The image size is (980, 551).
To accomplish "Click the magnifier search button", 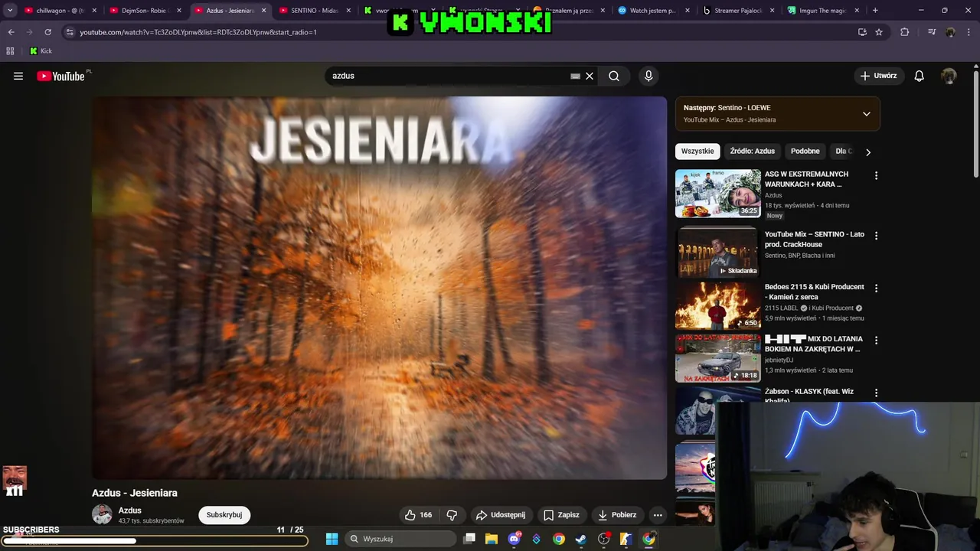I will pyautogui.click(x=614, y=76).
